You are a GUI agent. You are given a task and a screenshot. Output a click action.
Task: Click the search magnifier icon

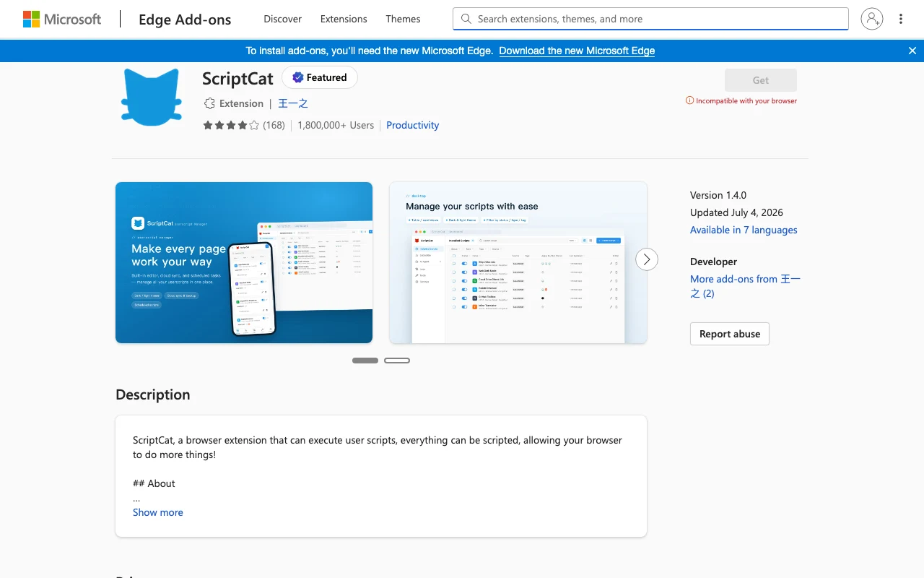point(466,19)
